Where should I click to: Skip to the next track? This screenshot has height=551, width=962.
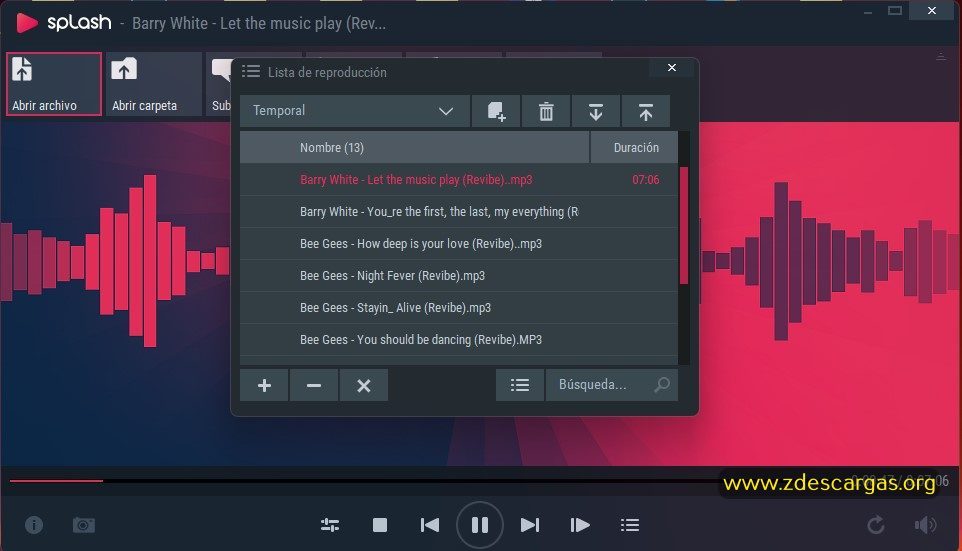[x=529, y=525]
